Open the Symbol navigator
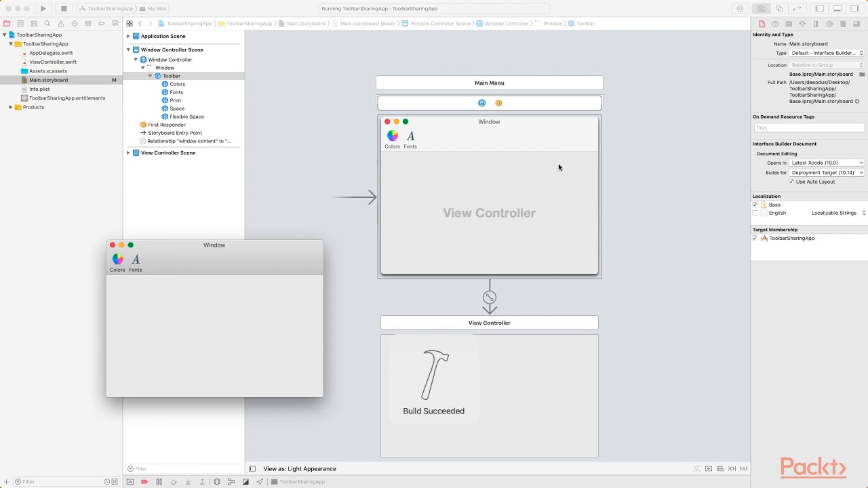Viewport: 868px width, 488px height. click(34, 24)
